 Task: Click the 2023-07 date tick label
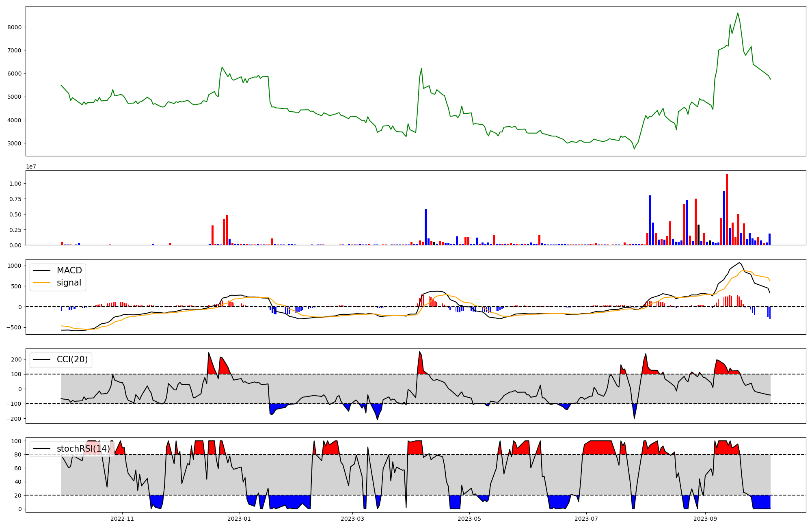(586, 519)
